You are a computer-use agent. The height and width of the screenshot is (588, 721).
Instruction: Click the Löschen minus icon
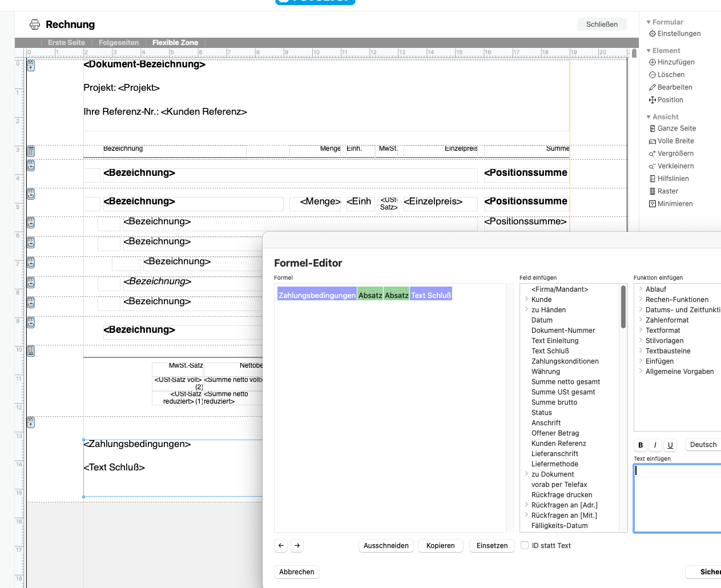652,75
